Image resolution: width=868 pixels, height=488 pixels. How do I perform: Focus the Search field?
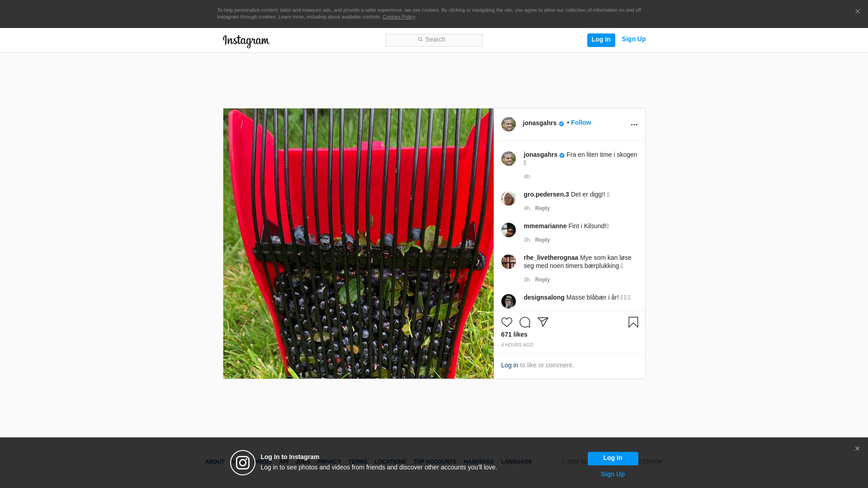(x=434, y=40)
